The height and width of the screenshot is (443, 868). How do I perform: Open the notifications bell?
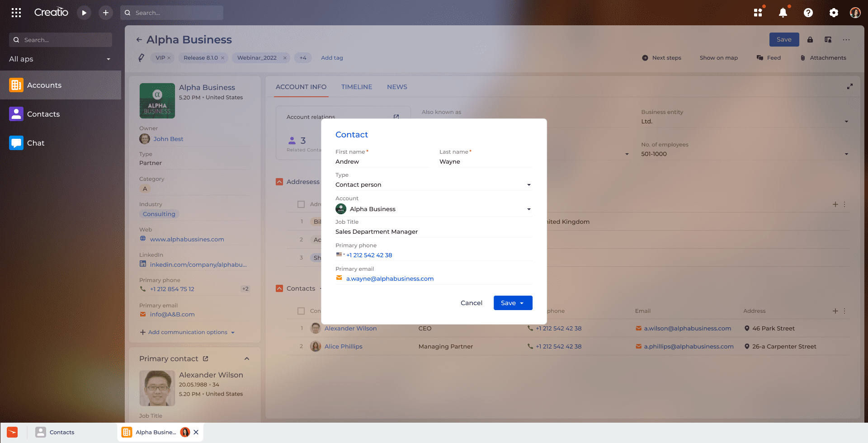[783, 13]
